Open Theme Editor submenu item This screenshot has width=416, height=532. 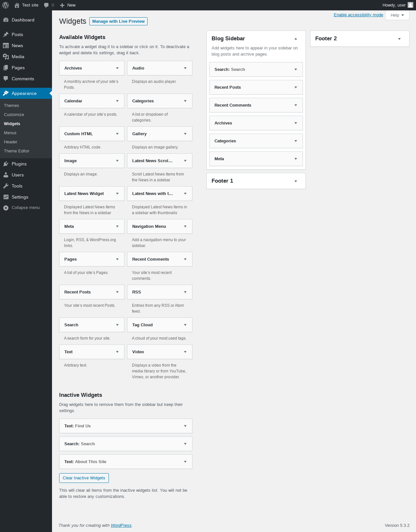[17, 151]
